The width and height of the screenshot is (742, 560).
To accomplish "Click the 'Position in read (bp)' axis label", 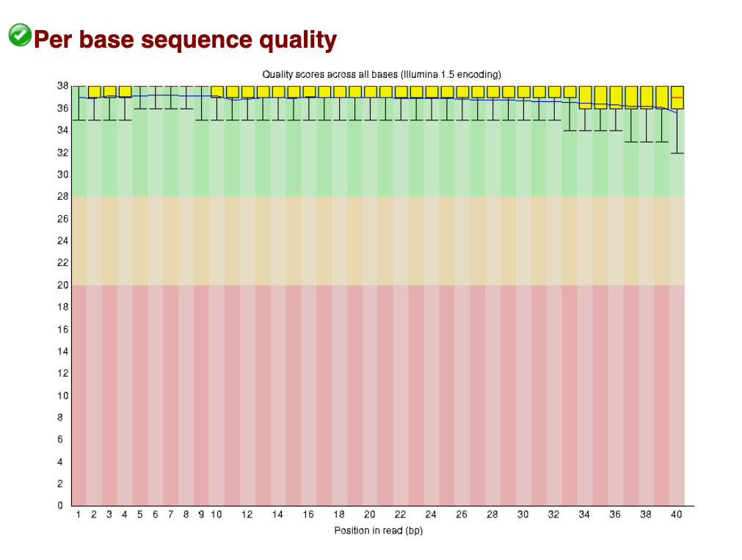I will (378, 531).
